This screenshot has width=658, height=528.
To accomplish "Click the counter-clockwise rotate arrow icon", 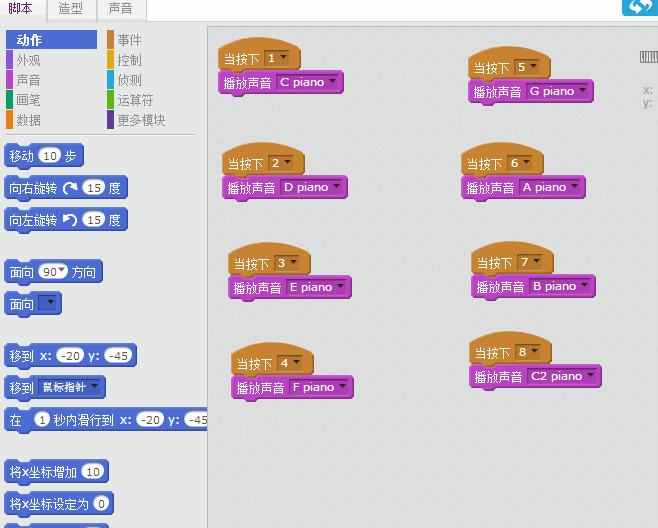I will (70, 220).
